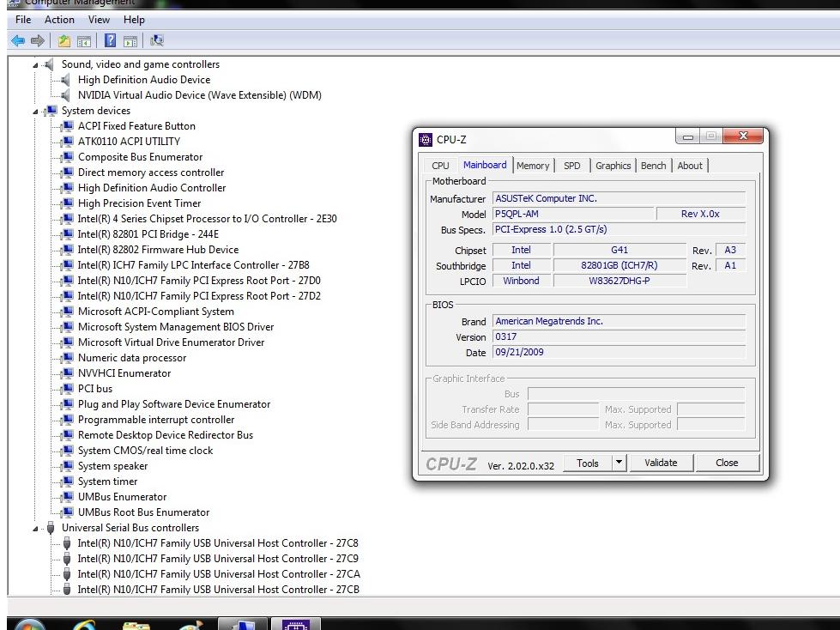
Task: Click the CPU-Z title bar chip icon
Action: point(426,140)
